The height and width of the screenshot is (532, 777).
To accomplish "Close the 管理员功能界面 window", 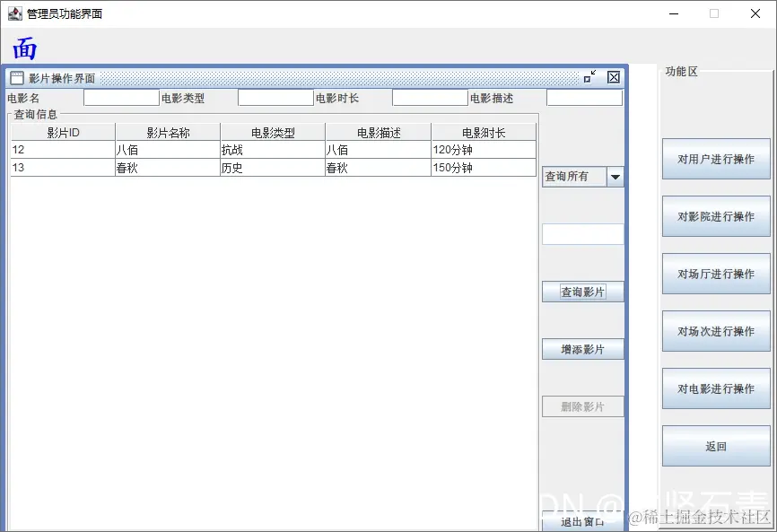I will [x=755, y=13].
